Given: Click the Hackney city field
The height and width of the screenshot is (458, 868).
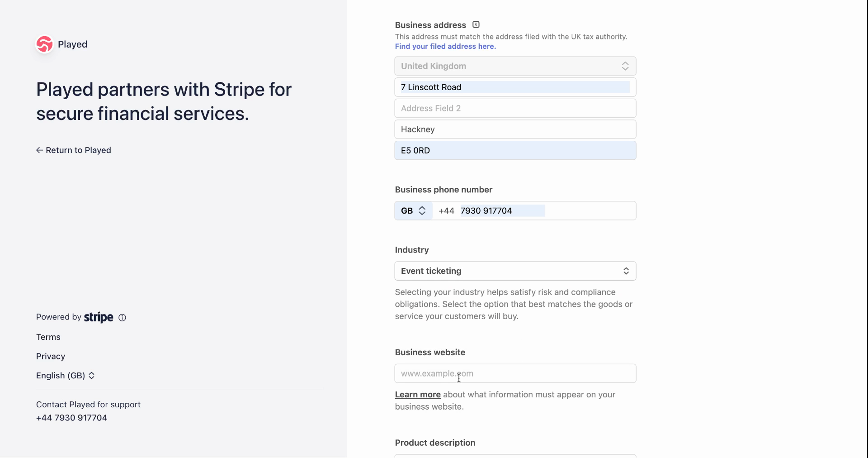Looking at the screenshot, I should pos(515,129).
